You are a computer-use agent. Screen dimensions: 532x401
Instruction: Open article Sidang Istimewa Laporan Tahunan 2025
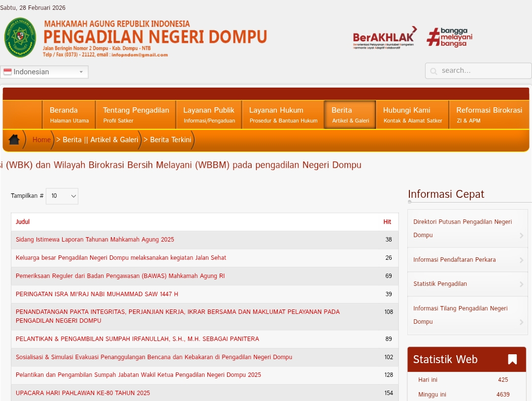[x=95, y=240]
